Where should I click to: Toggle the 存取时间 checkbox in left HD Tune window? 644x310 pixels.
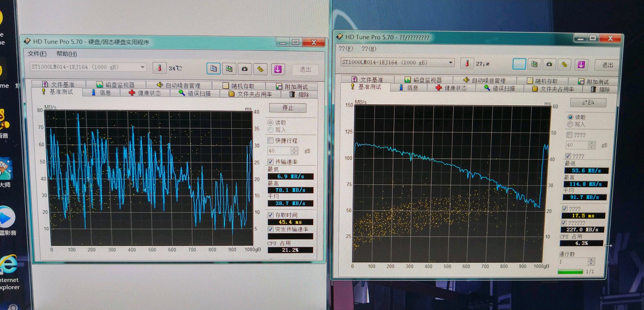coord(270,215)
